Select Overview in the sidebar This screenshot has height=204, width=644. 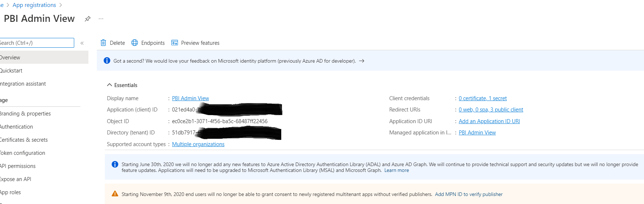44,58
